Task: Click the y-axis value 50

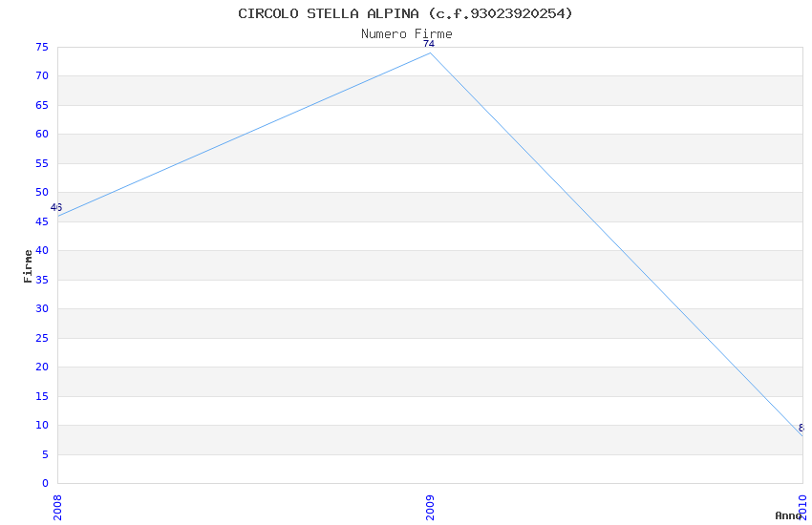Action: (x=42, y=193)
